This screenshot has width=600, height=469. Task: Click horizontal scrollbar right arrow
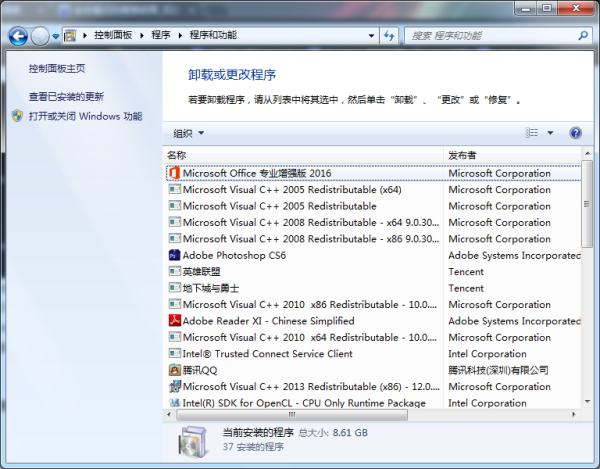click(574, 414)
